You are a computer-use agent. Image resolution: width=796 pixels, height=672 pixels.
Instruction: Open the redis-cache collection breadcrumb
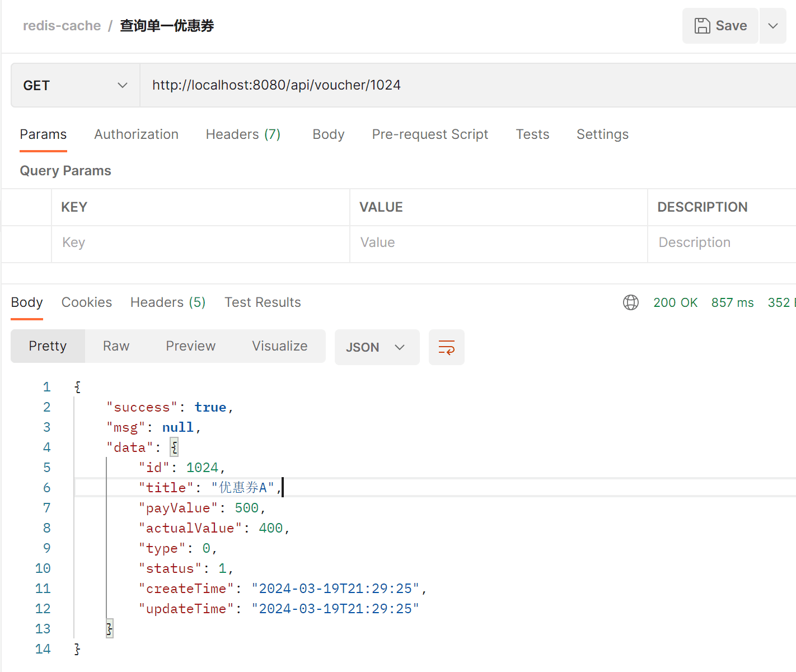pos(62,26)
